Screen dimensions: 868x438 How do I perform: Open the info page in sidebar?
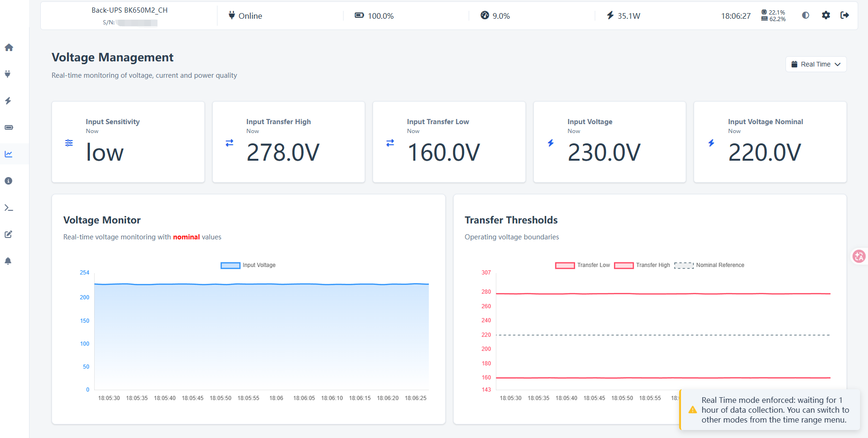pyautogui.click(x=8, y=181)
